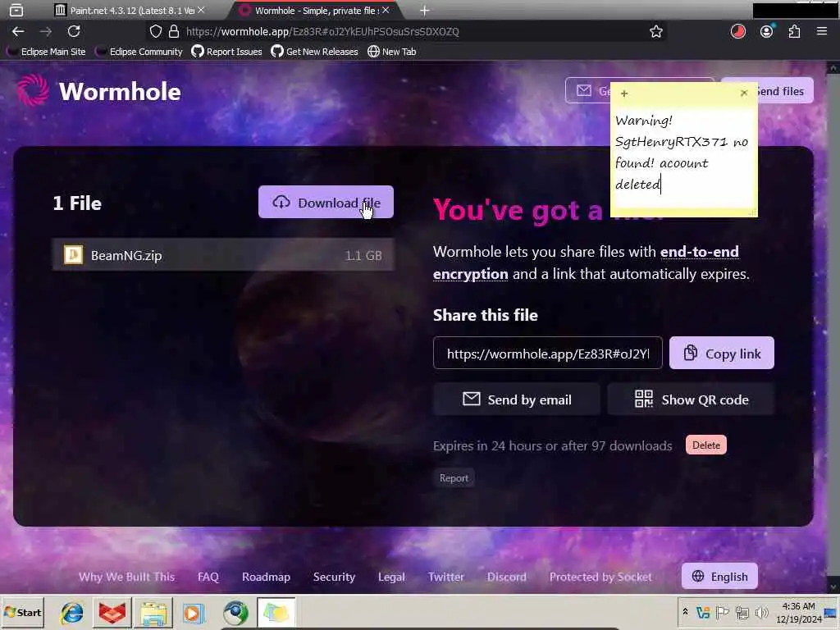Open Get New Releases bookmark
This screenshot has width=840, height=630.
tap(314, 52)
